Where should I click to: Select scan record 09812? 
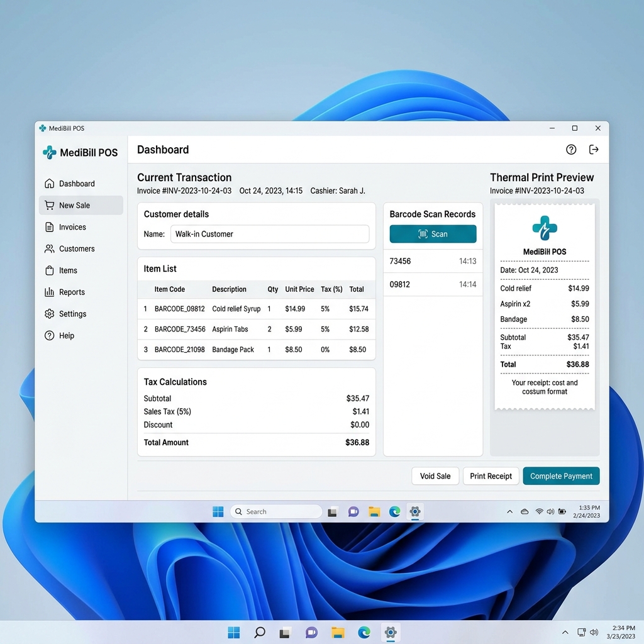(433, 284)
